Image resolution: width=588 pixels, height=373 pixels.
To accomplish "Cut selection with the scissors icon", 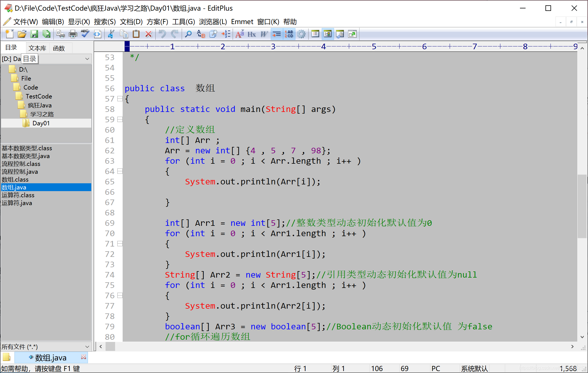I will 111,34.
